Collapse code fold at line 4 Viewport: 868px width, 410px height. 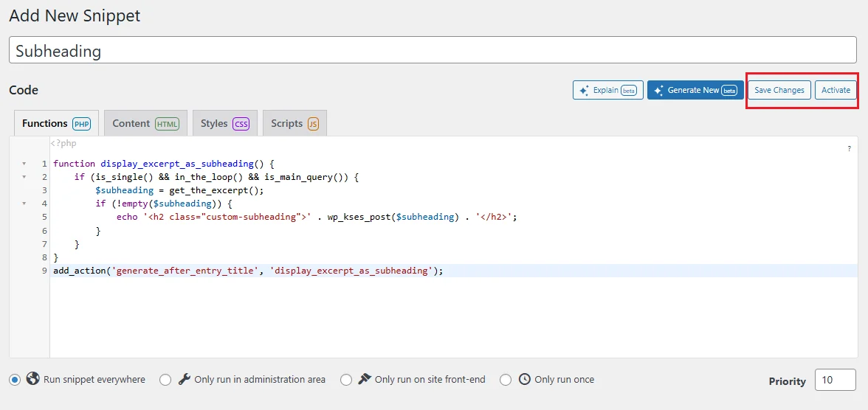tap(24, 204)
